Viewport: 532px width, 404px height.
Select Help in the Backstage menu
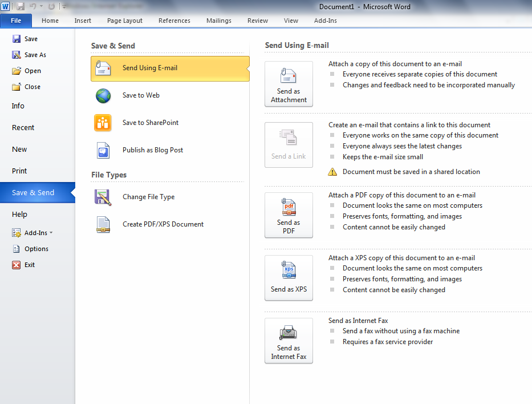pyautogui.click(x=19, y=215)
